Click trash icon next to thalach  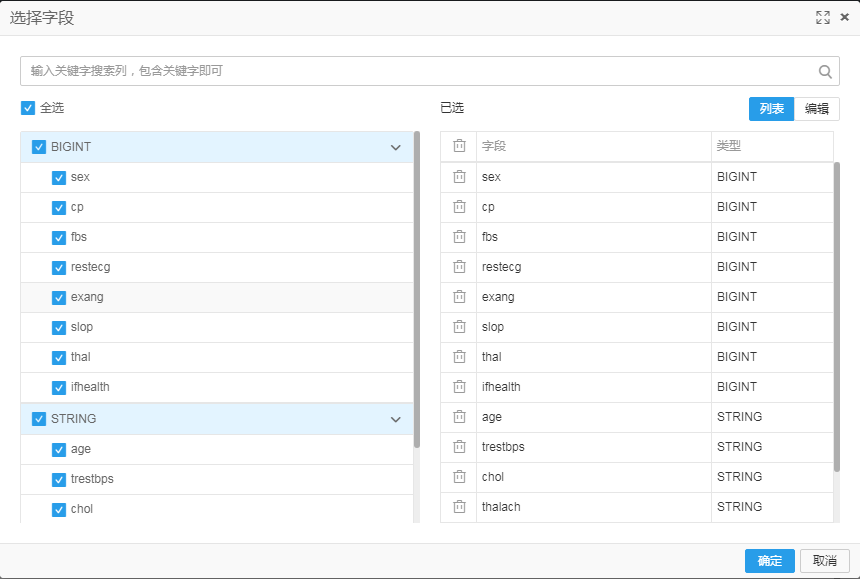point(459,507)
